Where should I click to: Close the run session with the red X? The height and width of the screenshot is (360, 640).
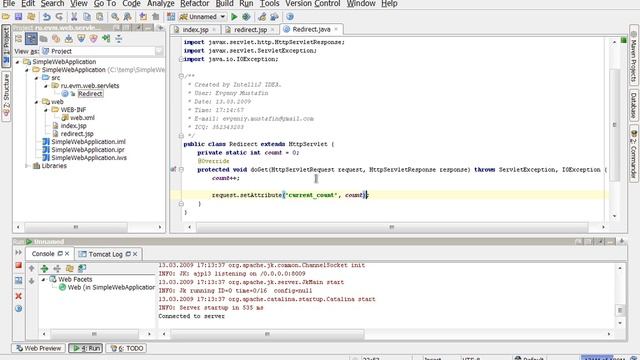tap(18, 296)
